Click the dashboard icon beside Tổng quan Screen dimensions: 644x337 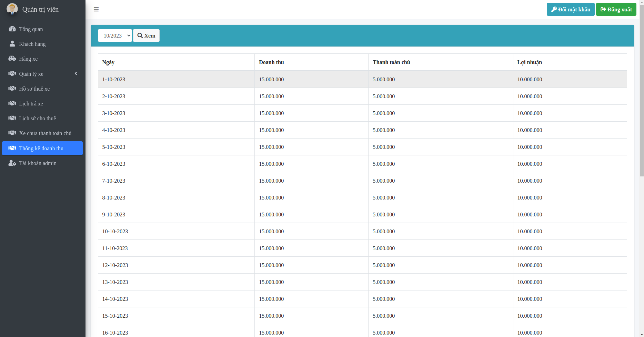click(12, 29)
